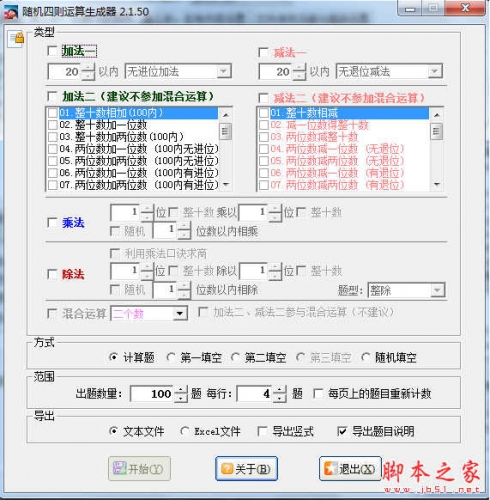The width and height of the screenshot is (490, 500).
Task: Decrease 每行 count with the down arrow
Action: tap(280, 398)
